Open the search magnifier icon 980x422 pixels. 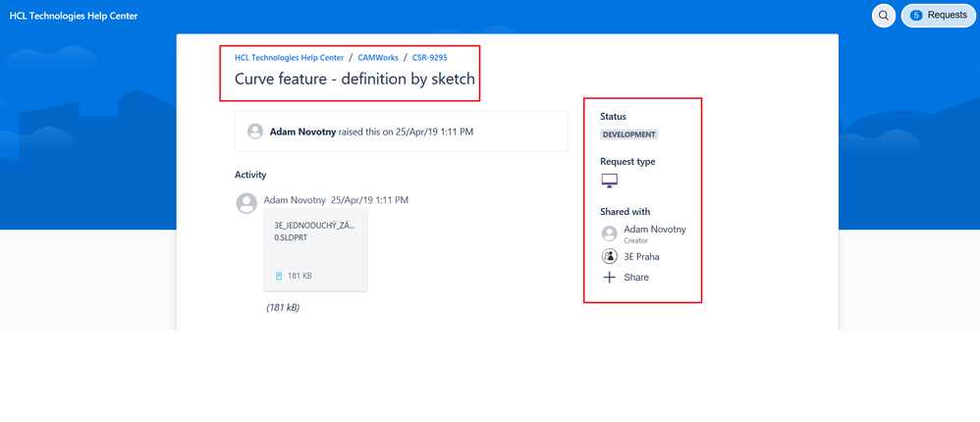[883, 16]
